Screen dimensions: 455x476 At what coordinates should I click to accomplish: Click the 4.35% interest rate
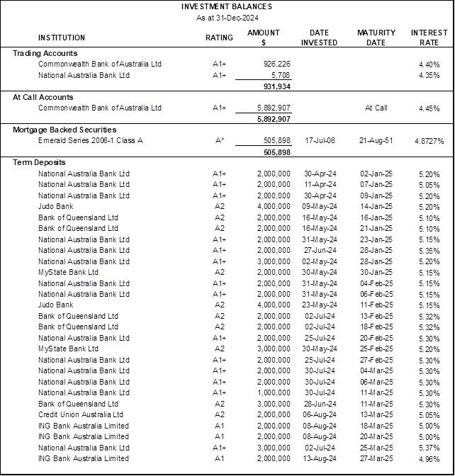[429, 75]
